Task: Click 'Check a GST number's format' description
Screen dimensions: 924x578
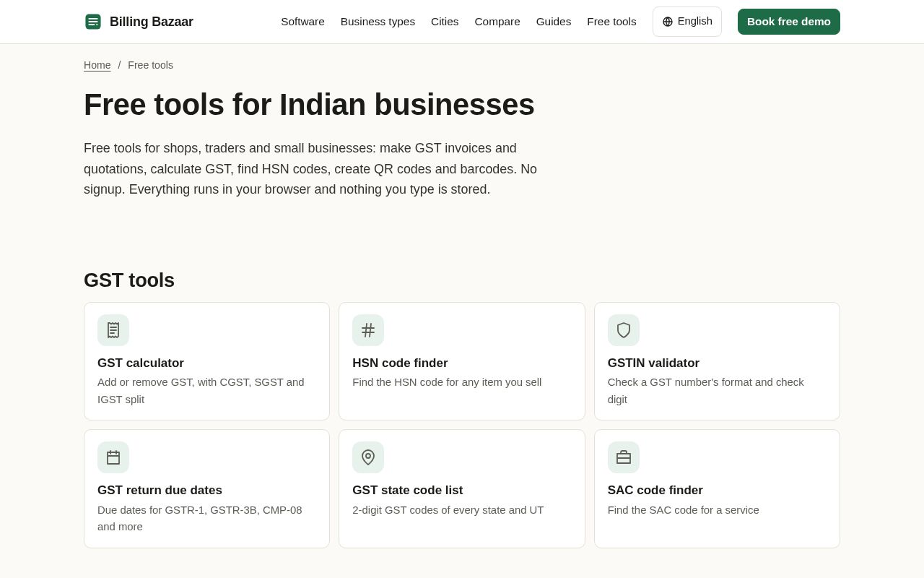Action: 706,391
